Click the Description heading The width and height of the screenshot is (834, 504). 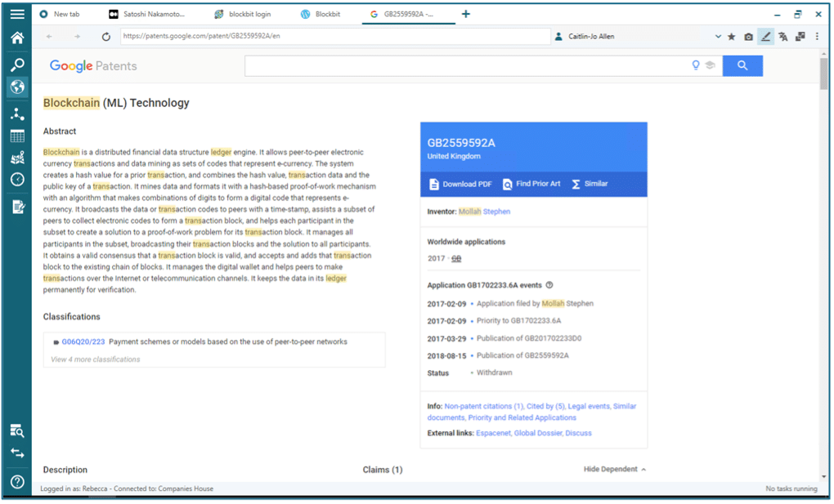[65, 470]
